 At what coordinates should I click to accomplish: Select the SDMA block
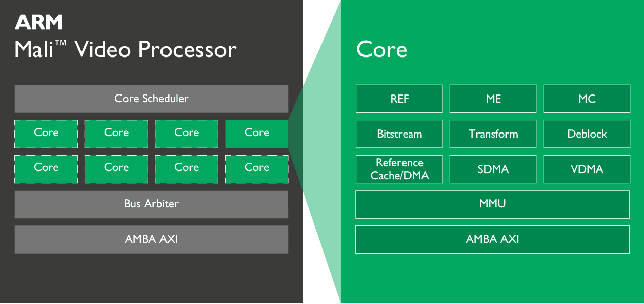click(x=493, y=169)
